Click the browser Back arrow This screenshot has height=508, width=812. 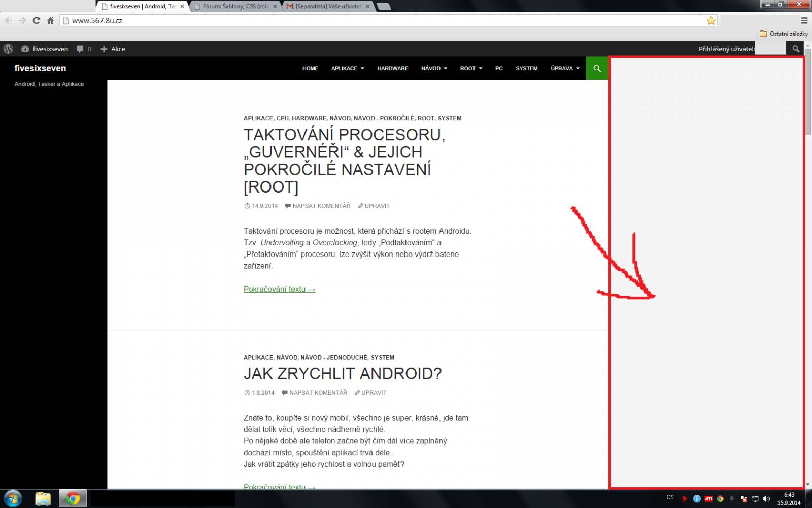pyautogui.click(x=8, y=20)
